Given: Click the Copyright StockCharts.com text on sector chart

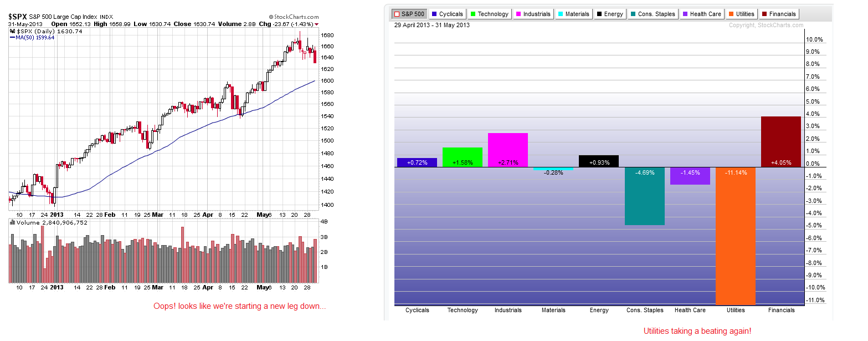Looking at the screenshot, I should tap(765, 25).
